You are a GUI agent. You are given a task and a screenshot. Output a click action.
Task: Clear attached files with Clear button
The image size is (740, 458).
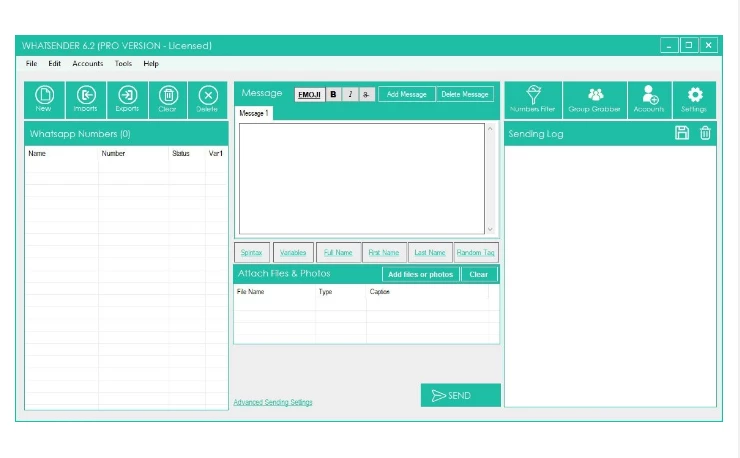tap(479, 274)
